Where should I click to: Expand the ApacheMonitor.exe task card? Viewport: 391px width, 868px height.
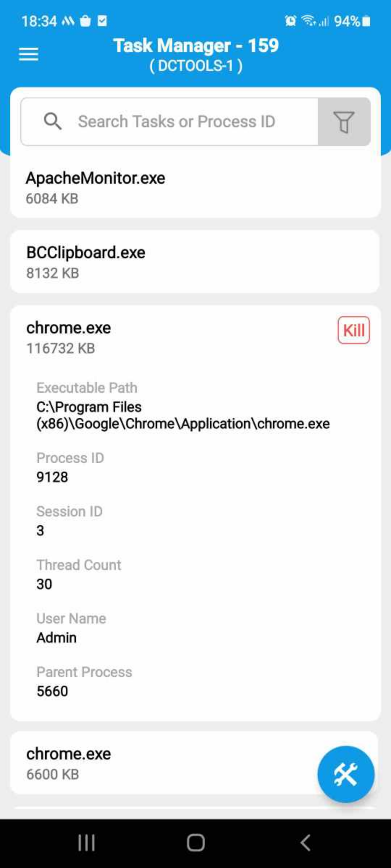coord(195,188)
